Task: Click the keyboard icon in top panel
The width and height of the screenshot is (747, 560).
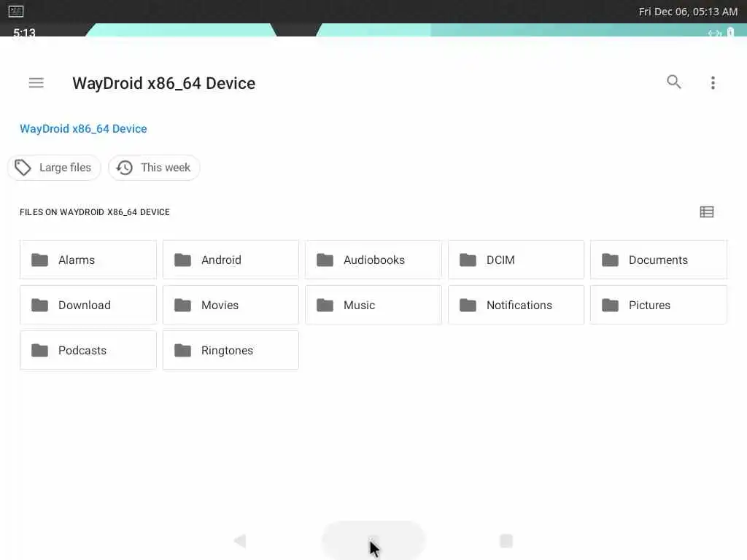Action: click(x=16, y=11)
